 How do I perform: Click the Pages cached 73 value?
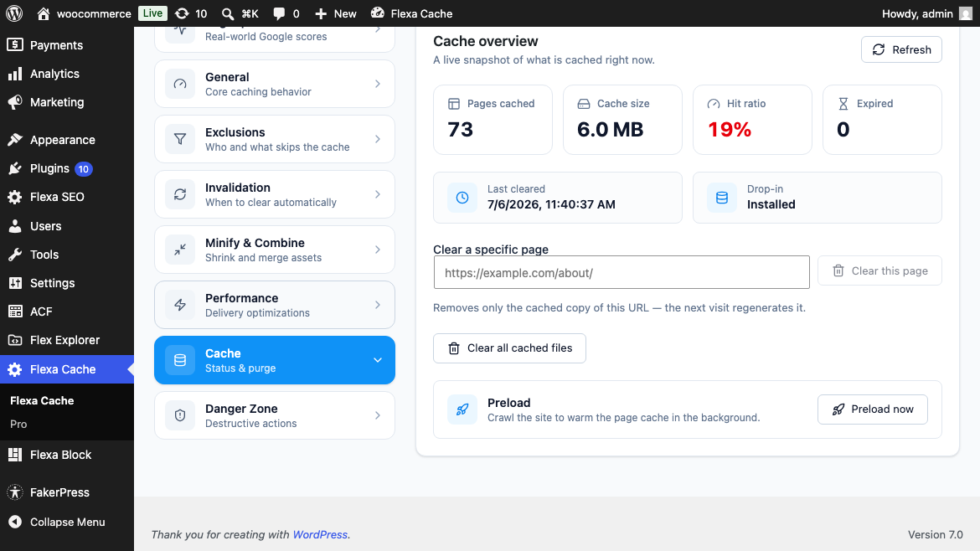[460, 129]
